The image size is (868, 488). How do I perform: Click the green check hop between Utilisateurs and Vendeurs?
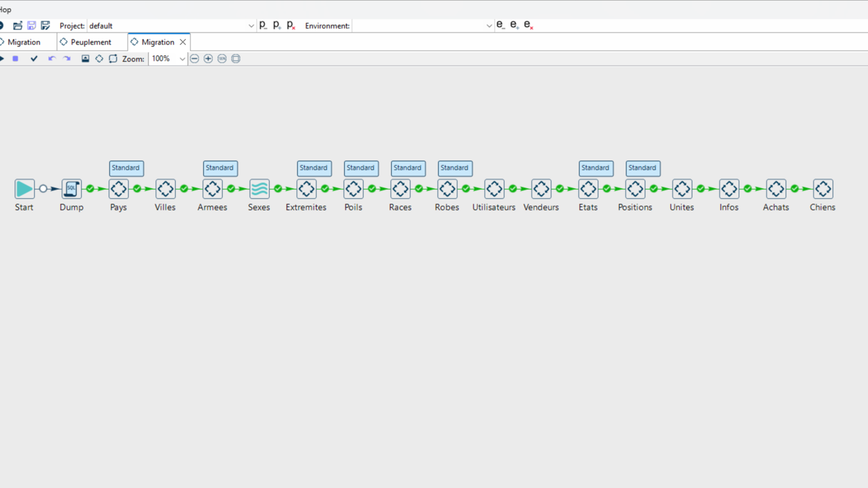[513, 189]
